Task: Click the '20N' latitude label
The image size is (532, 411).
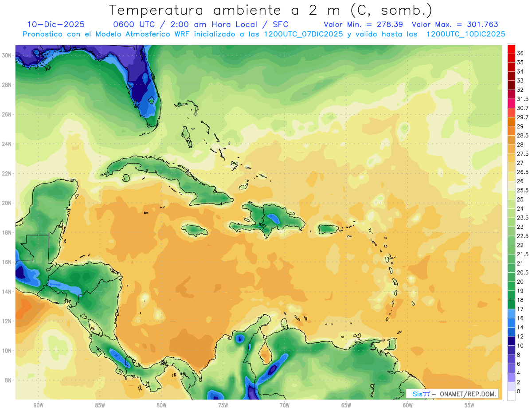Action: pyautogui.click(x=7, y=203)
